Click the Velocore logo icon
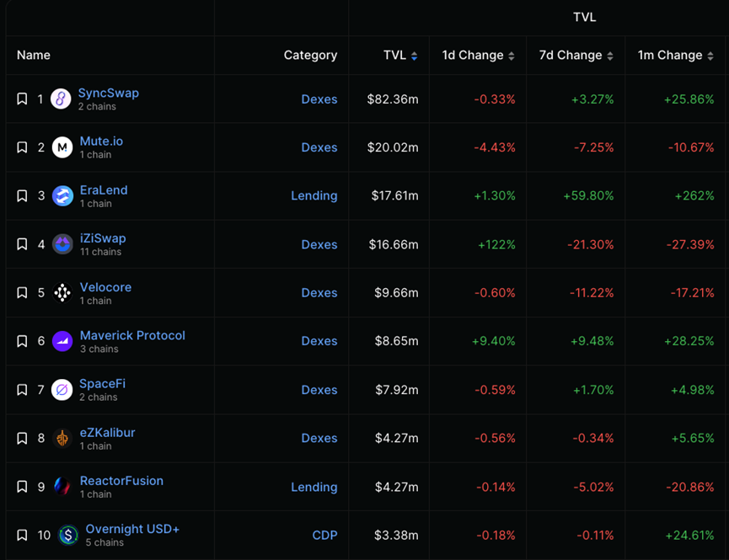This screenshot has height=560, width=729. click(62, 293)
